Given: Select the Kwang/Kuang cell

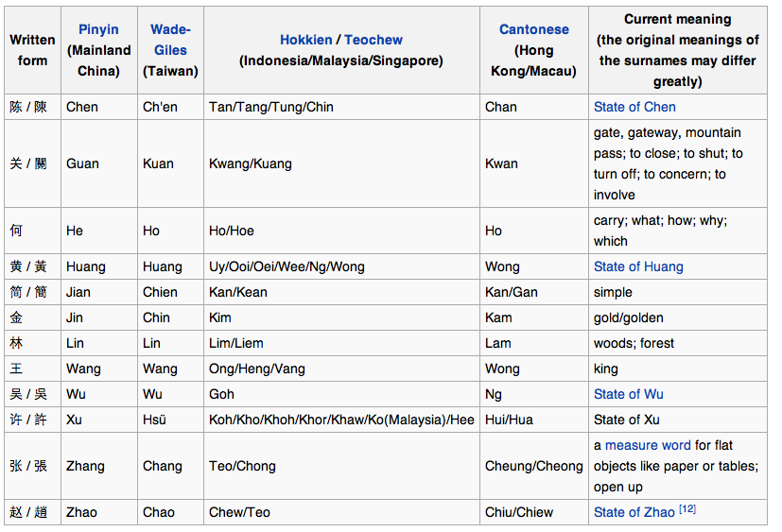Looking at the screenshot, I should tap(251, 163).
